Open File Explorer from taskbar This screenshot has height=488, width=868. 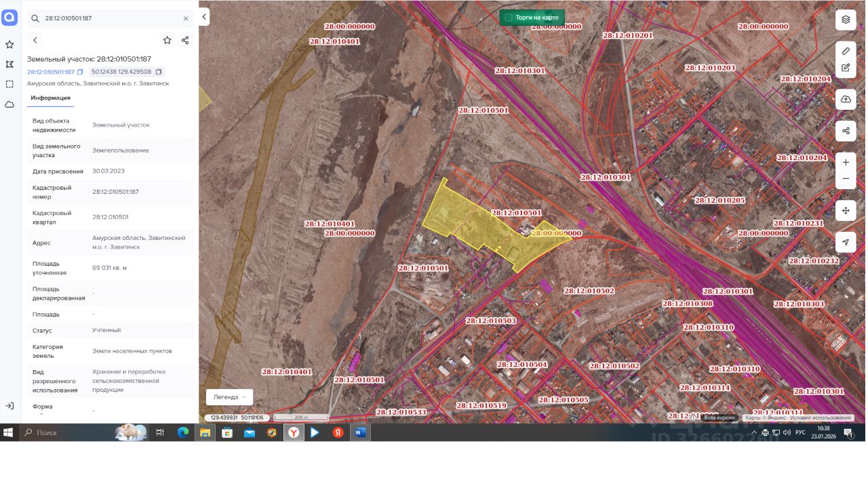[x=205, y=432]
